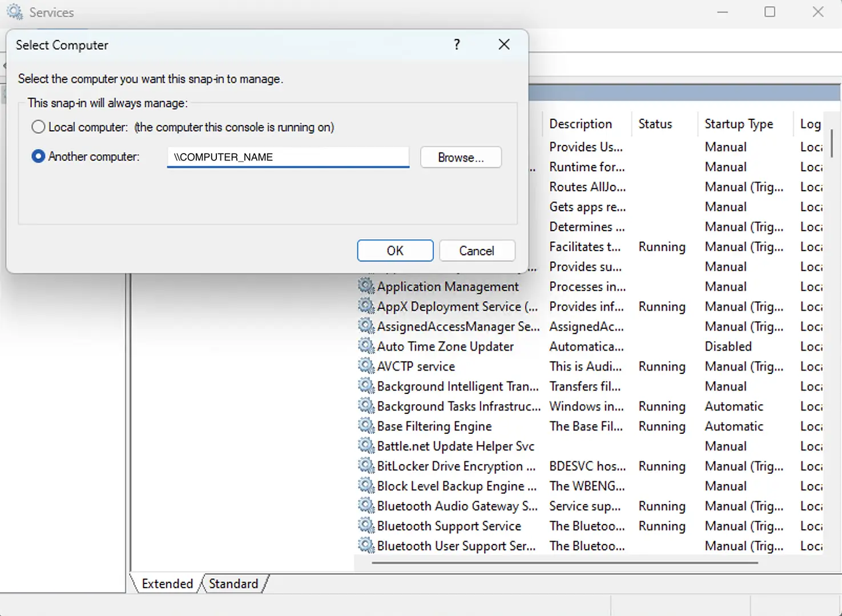The image size is (842, 616).
Task: Click the vertical scrollbar of services list
Action: pos(831,143)
